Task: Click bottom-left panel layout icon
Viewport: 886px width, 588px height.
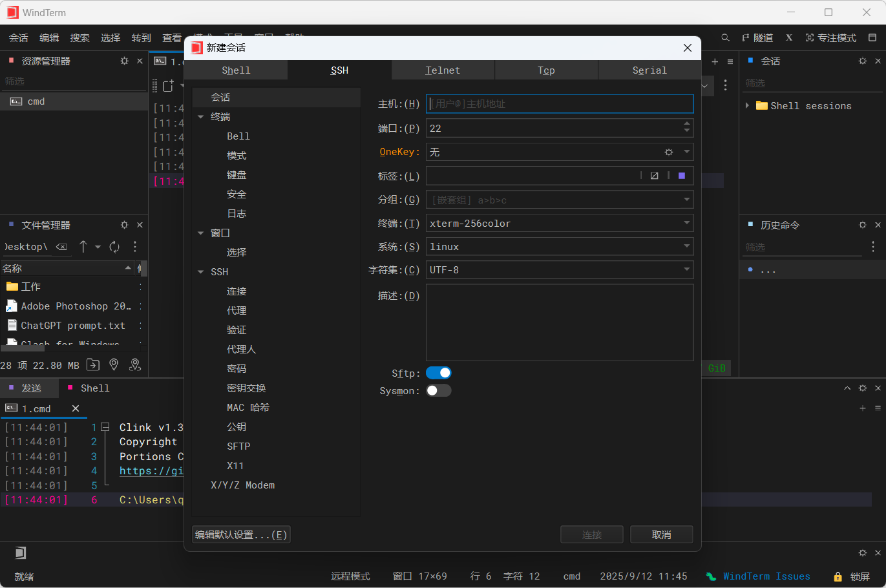Action: 20,553
